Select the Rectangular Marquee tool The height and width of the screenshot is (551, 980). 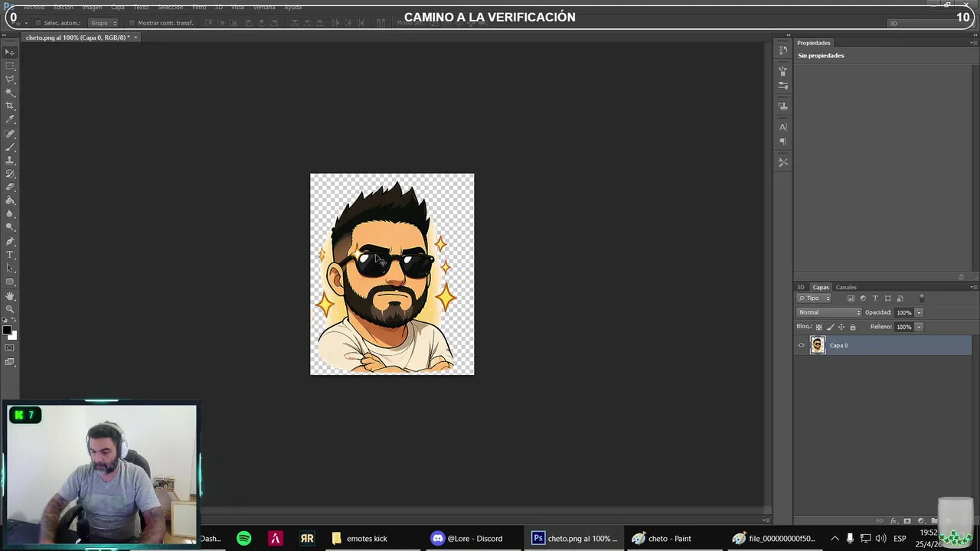[10, 66]
